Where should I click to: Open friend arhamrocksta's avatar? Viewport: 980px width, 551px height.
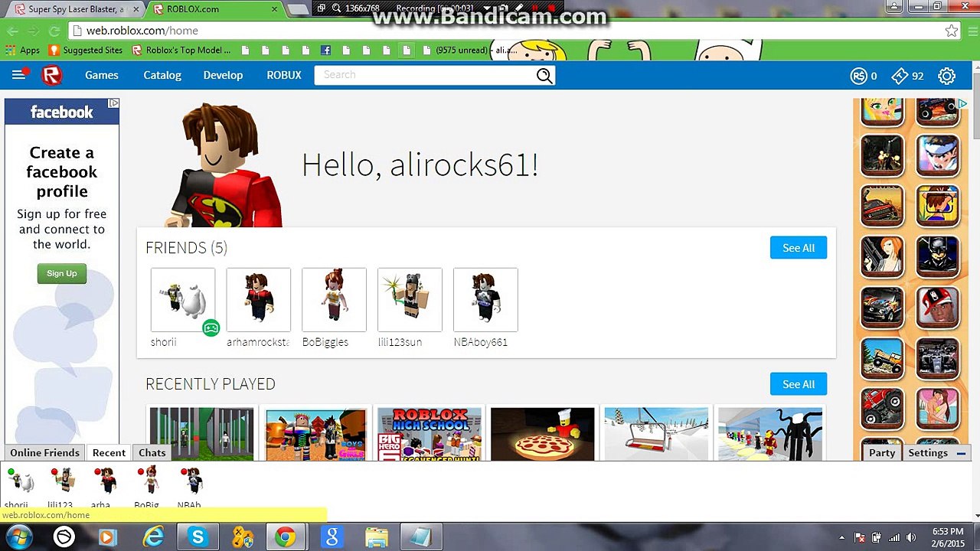[259, 300]
